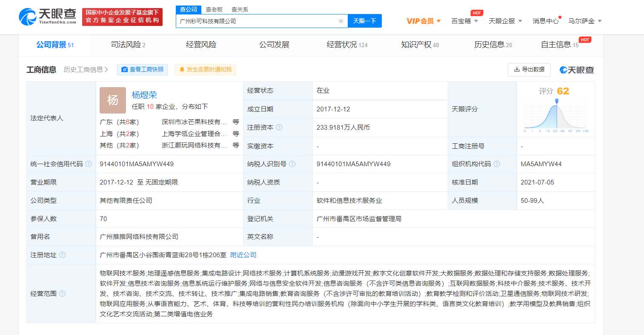This screenshot has width=644, height=335.
Task: Click the 软件和信息技术服务业 industry value
Action: [349, 201]
